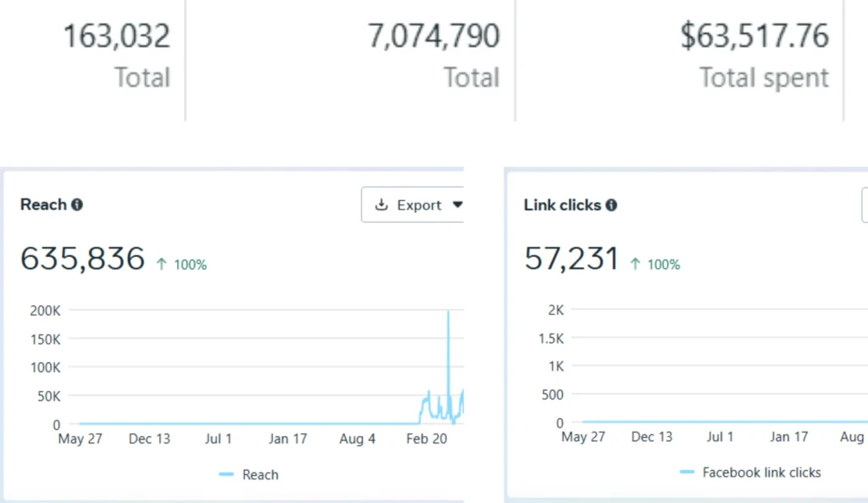This screenshot has height=503, width=868.
Task: Click the download icon in Export button
Action: pyautogui.click(x=381, y=205)
